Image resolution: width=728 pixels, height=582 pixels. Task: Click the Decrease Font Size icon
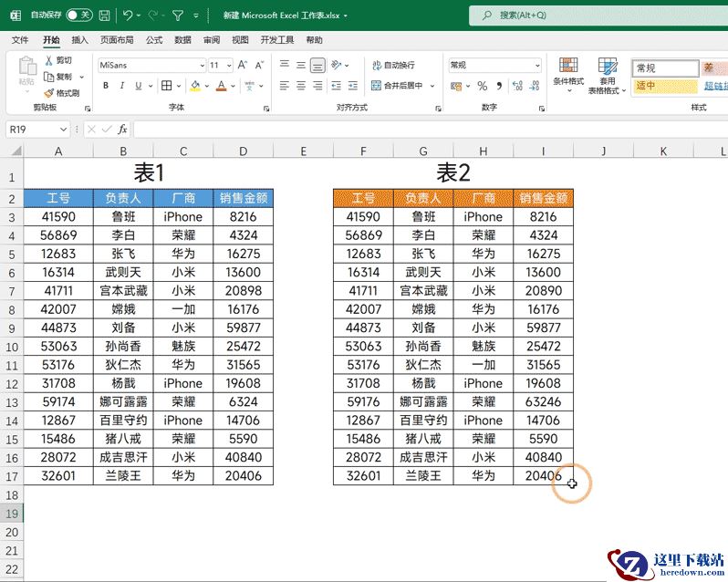coord(259,65)
